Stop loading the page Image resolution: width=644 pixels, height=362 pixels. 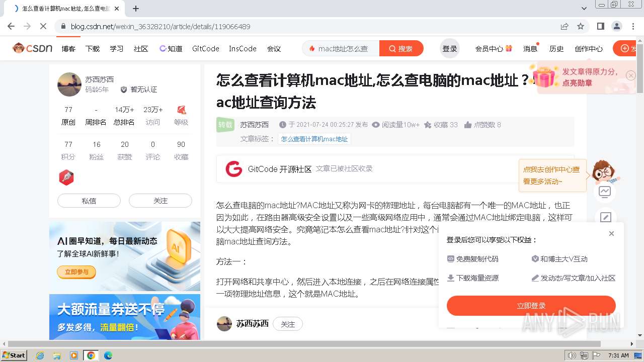coord(44,26)
